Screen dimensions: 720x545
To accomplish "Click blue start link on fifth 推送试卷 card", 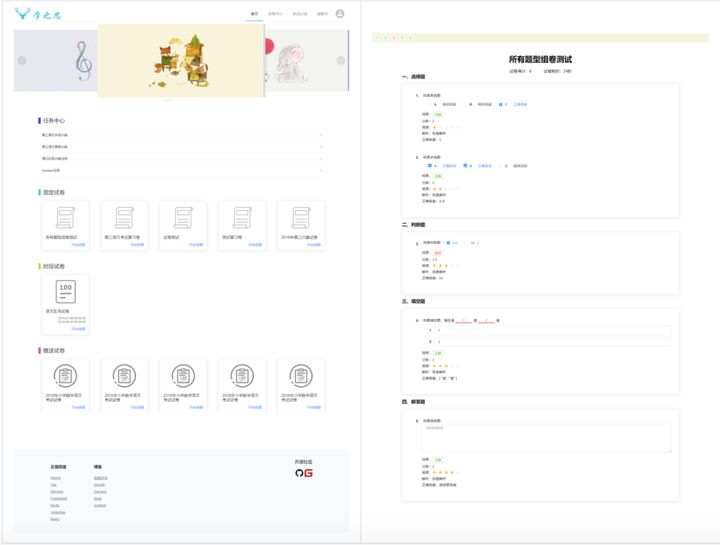I will click(314, 407).
